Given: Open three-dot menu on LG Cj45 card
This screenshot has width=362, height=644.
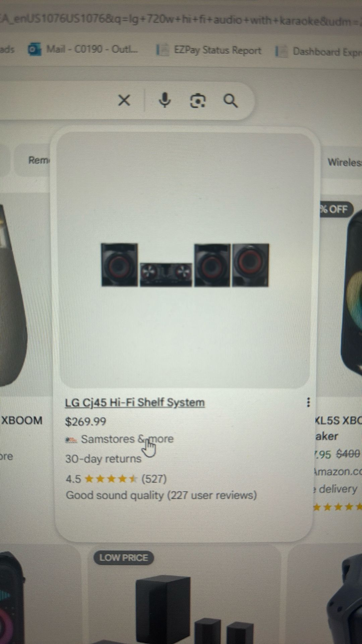Looking at the screenshot, I should pyautogui.click(x=308, y=402).
